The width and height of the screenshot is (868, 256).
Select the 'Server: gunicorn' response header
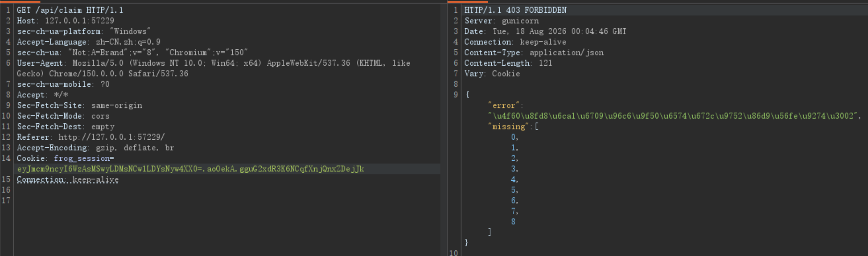coord(501,21)
